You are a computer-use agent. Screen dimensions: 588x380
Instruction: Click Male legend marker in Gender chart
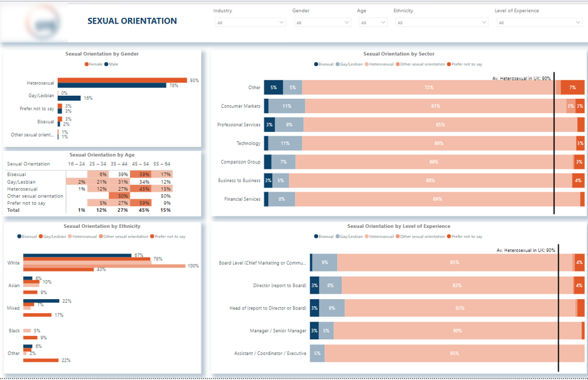point(106,64)
